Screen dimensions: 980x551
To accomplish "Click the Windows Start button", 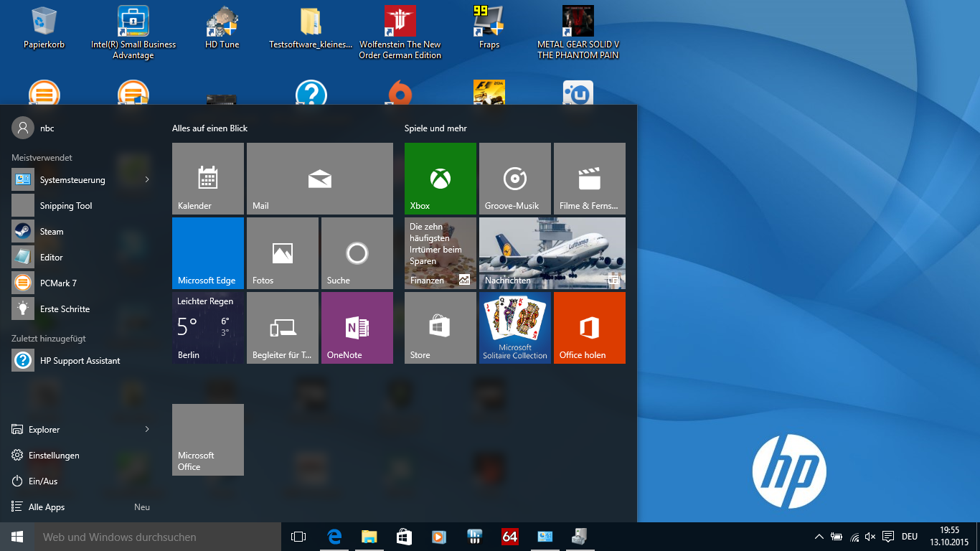I will coord(17,537).
